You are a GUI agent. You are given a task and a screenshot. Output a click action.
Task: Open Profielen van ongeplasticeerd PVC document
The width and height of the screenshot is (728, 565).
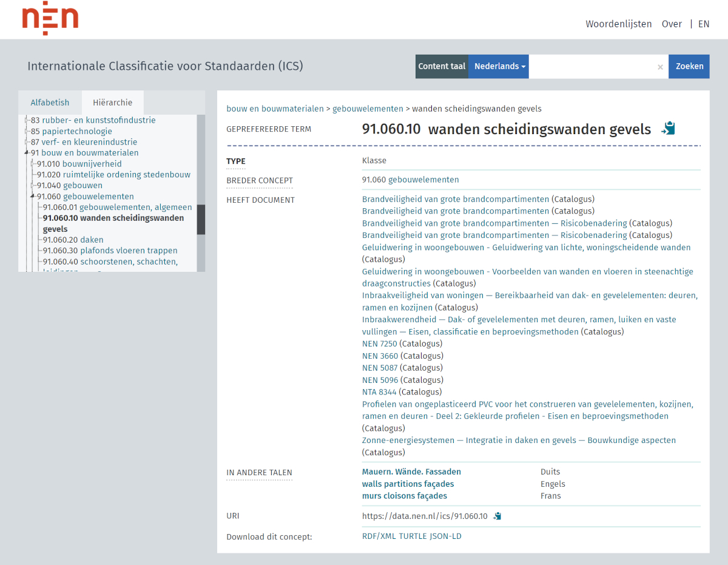528,410
